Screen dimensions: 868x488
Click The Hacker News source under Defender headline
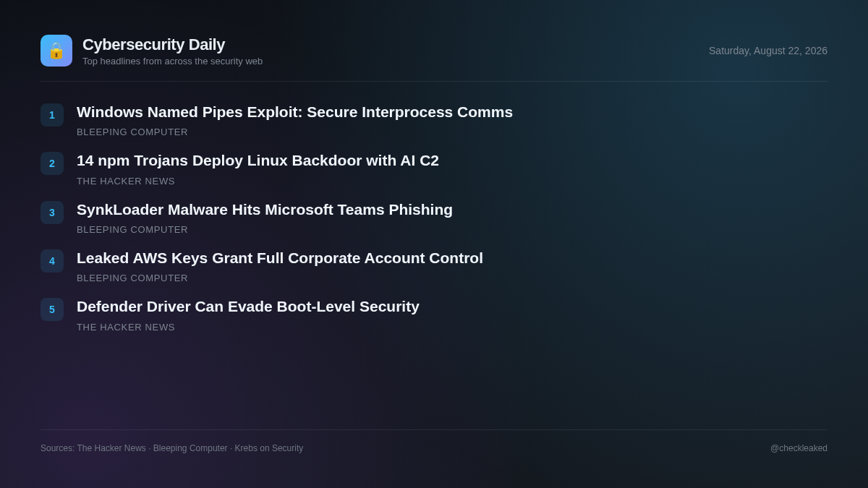[x=126, y=328]
